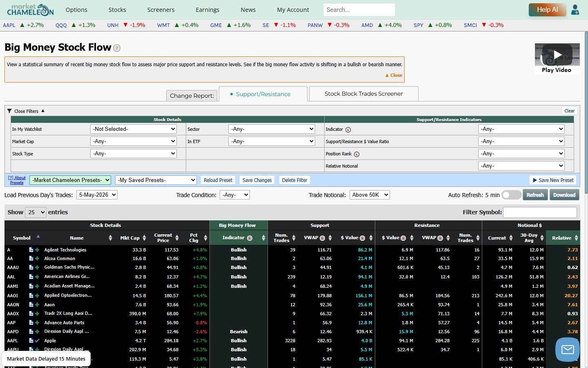Screen dimensions: 588x368
Task: Click the Indicator filter info icon
Action: click(x=348, y=130)
